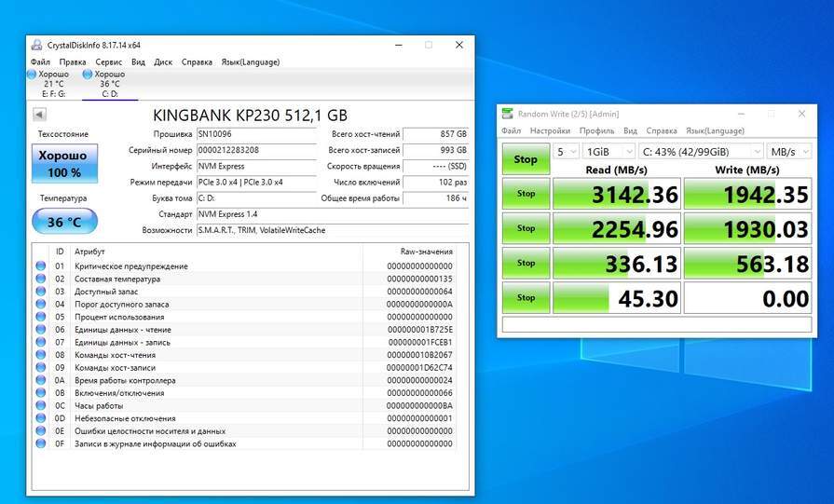
Task: Open the MB/s unit dropdown
Action: pos(789,152)
